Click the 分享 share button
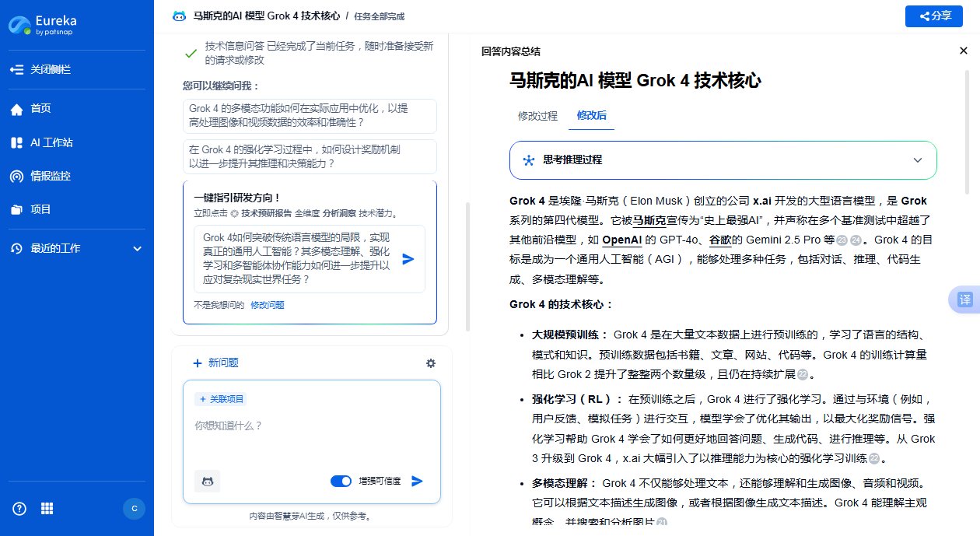The height and width of the screenshot is (536, 980). pyautogui.click(x=934, y=16)
